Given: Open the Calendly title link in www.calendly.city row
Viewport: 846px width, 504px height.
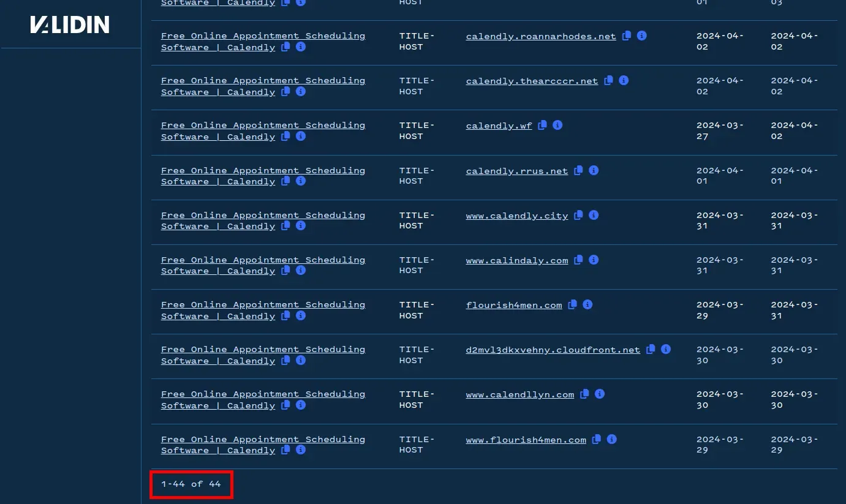Looking at the screenshot, I should pos(263,220).
